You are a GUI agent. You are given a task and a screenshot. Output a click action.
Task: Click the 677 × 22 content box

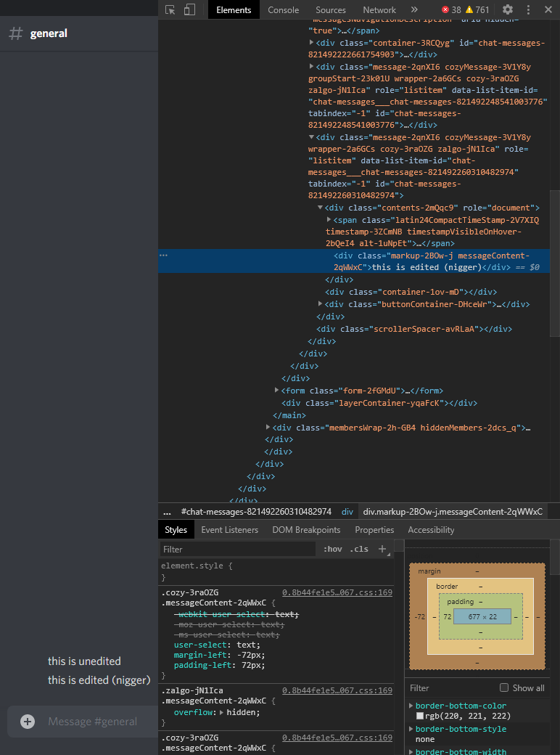coord(482,616)
